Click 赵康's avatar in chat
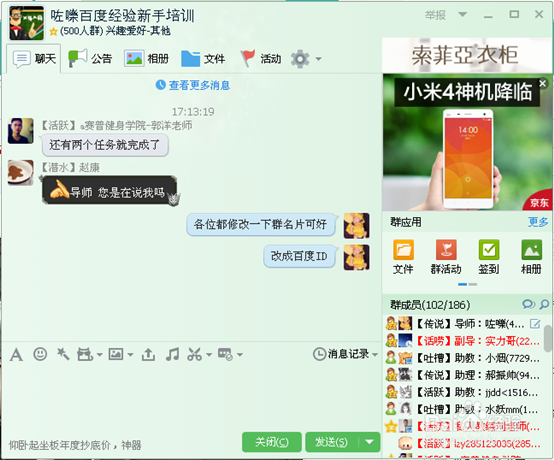The height and width of the screenshot is (460, 554). click(x=21, y=172)
